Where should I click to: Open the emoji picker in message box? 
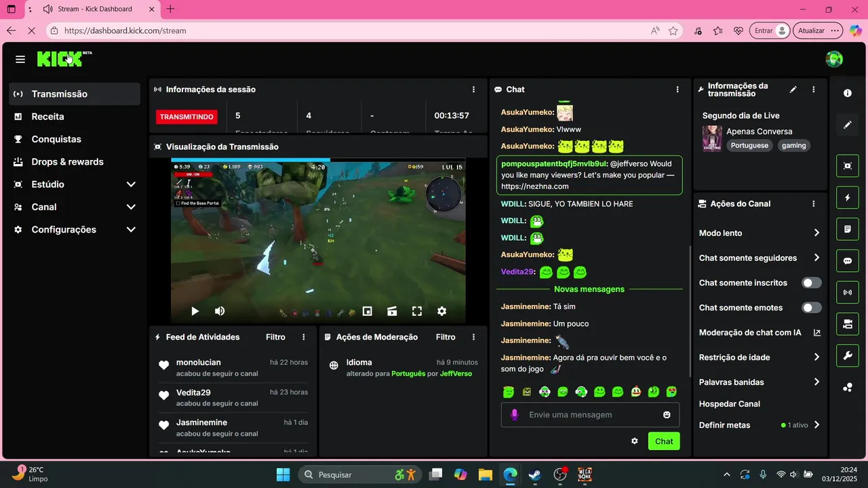pyautogui.click(x=667, y=415)
